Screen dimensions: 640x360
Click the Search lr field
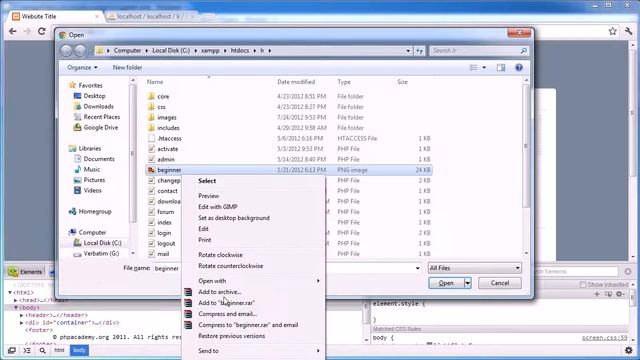[475, 51]
